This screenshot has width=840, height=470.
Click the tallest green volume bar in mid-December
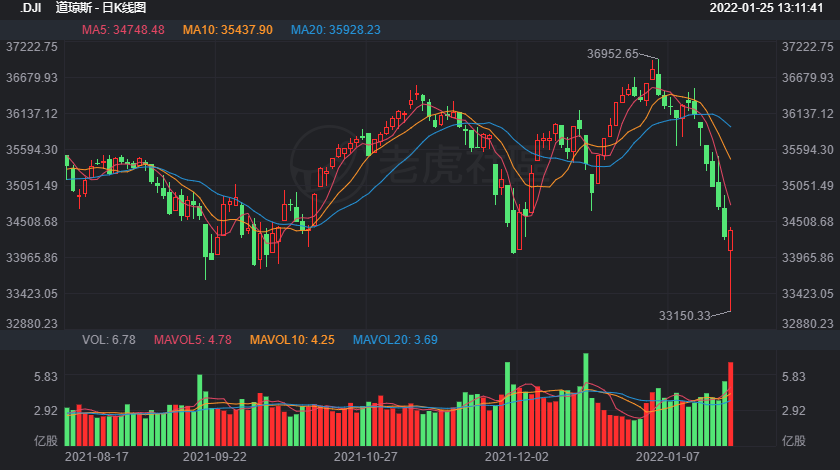(x=586, y=399)
